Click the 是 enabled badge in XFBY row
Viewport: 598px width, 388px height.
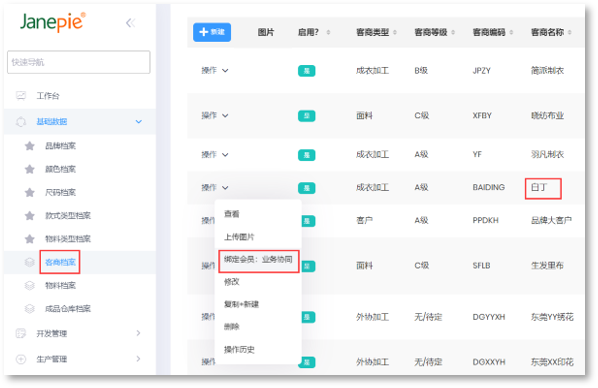(x=307, y=116)
